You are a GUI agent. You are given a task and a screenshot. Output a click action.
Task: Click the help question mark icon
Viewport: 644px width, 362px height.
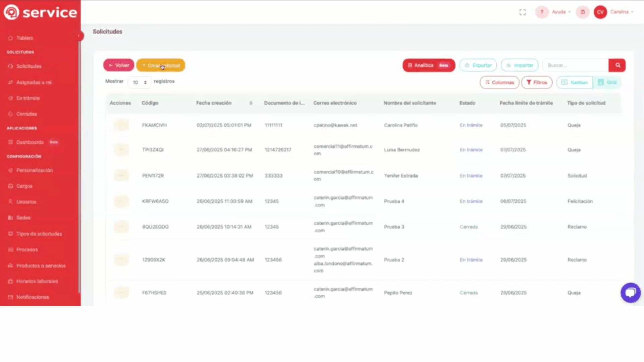tap(542, 12)
